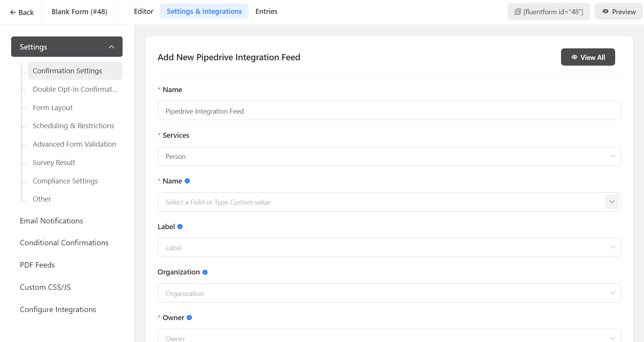Expand the Organization dropdown
The image size is (644, 342).
click(389, 293)
